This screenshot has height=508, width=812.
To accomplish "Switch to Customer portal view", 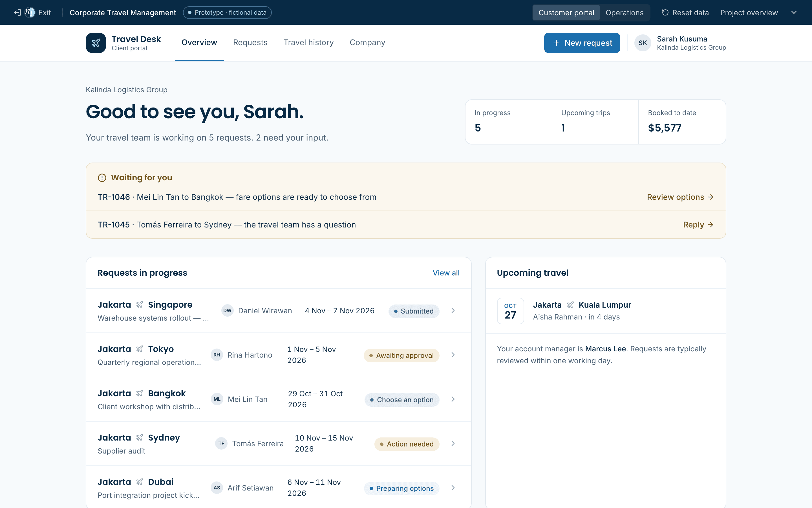I will pyautogui.click(x=566, y=12).
